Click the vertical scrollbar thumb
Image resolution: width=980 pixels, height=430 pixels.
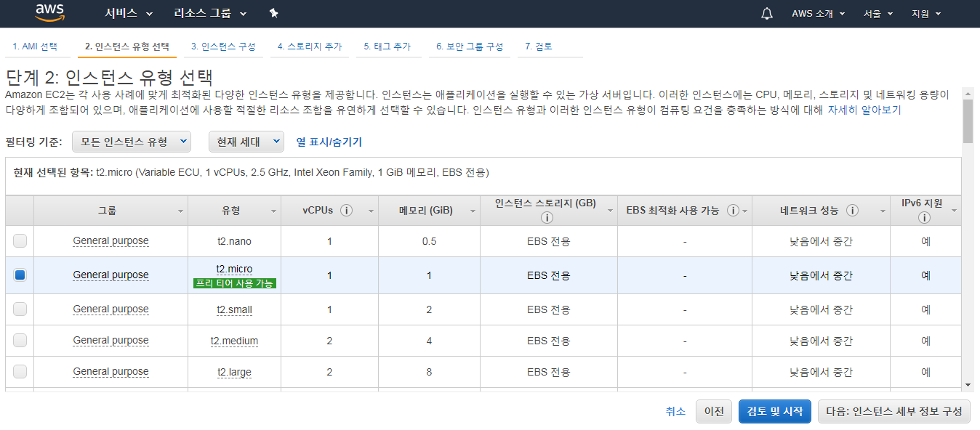[968, 121]
